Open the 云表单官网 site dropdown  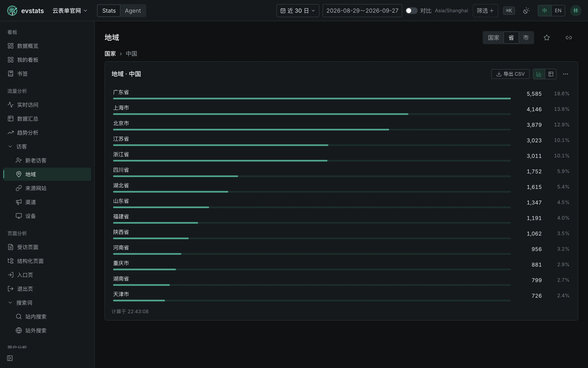click(70, 11)
